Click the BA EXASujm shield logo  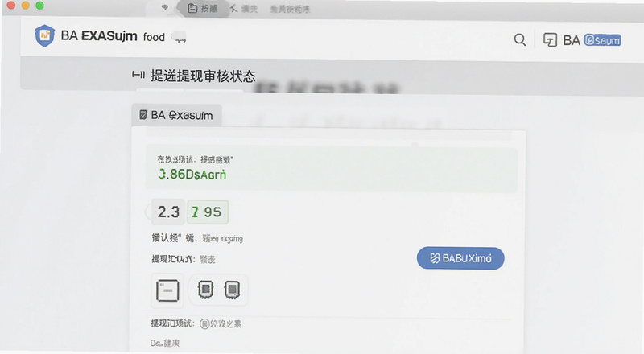point(44,35)
